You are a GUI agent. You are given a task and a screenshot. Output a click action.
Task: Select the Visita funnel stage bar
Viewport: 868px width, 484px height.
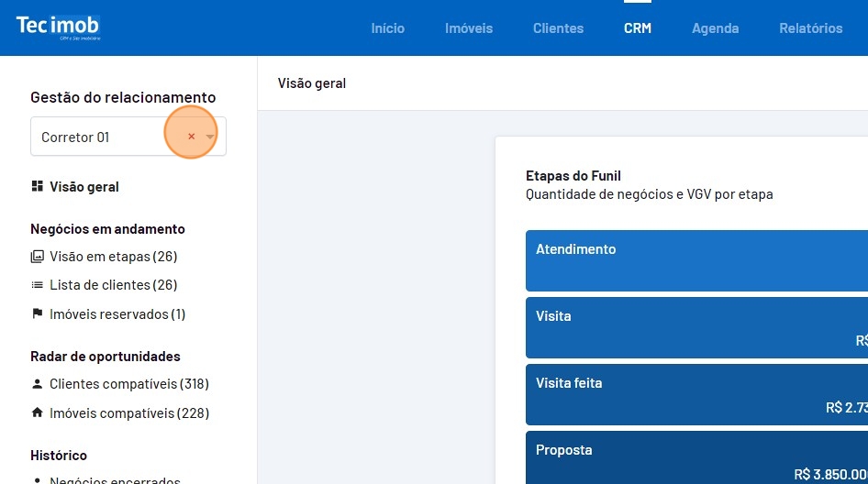pos(696,327)
